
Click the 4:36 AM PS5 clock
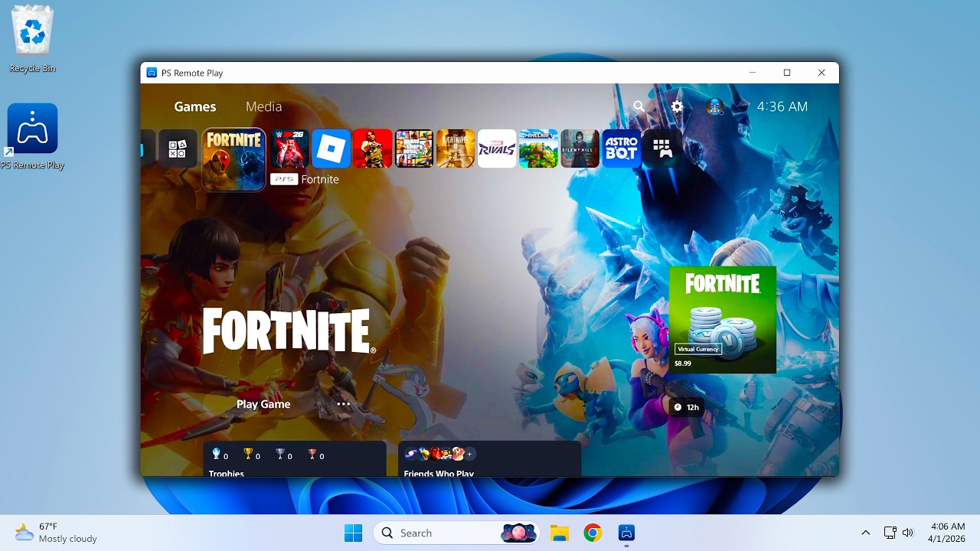[x=782, y=106]
